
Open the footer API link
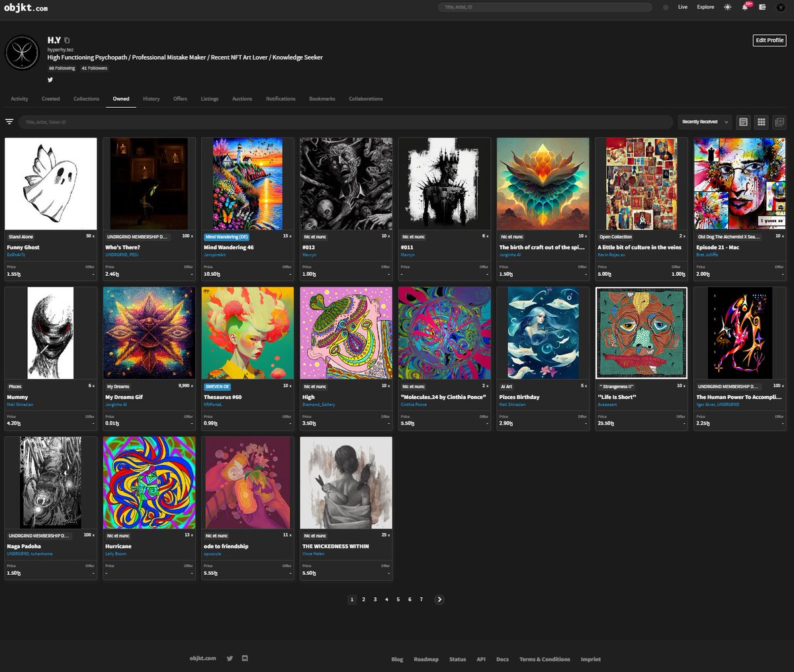click(481, 659)
